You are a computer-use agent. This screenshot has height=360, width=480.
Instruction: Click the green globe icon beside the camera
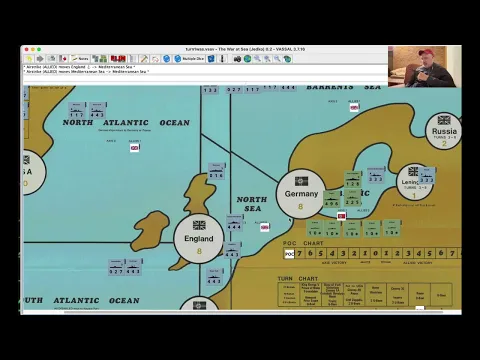pyautogui.click(x=247, y=59)
